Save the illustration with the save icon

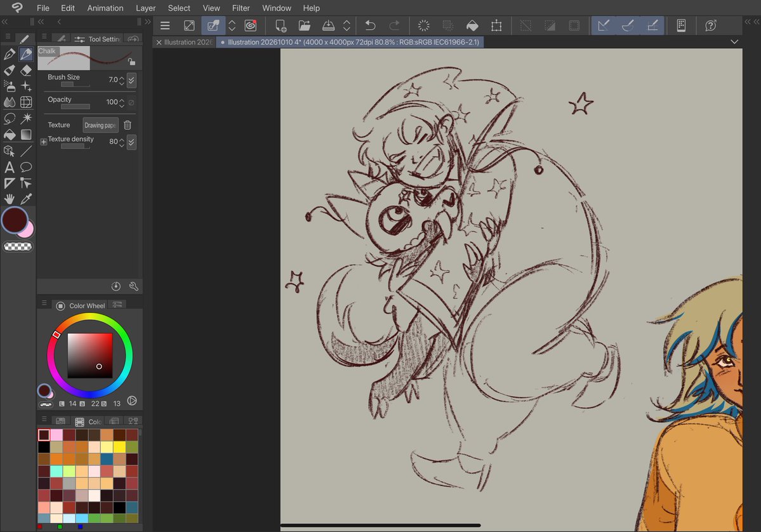tap(329, 26)
